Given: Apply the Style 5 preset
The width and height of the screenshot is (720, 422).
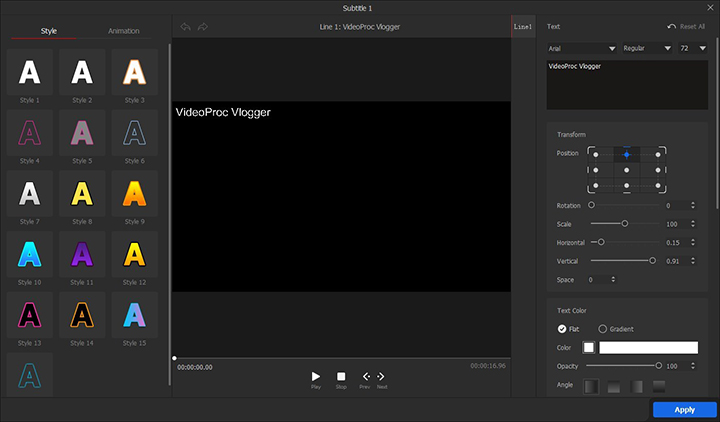Looking at the screenshot, I should [x=82, y=133].
